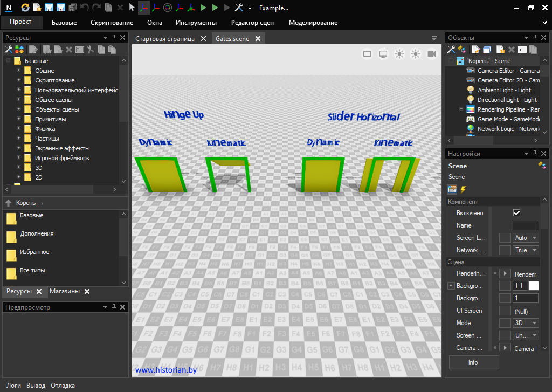Click the white Background color swatch
This screenshot has width=552, height=392.
533,286
